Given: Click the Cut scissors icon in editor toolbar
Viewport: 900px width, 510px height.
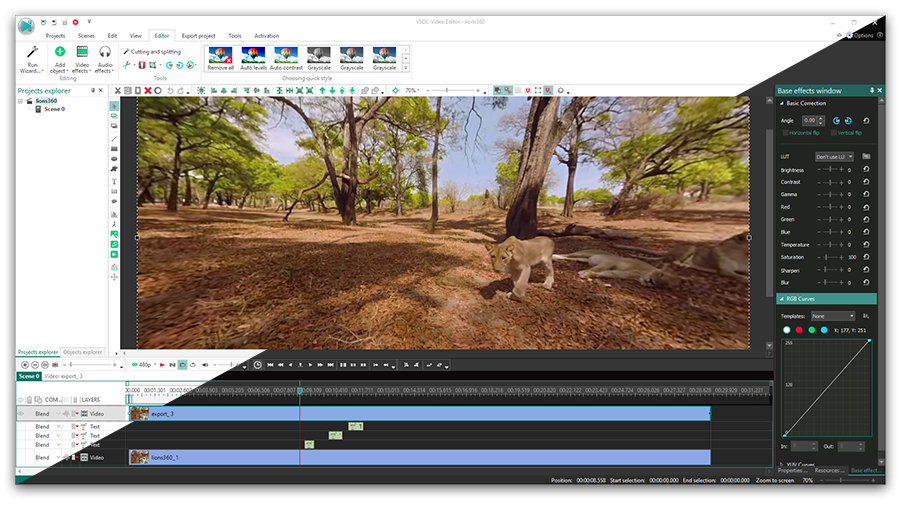Looking at the screenshot, I should (x=118, y=91).
